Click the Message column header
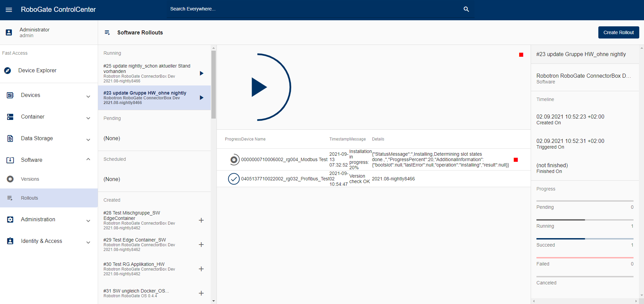Image resolution: width=644 pixels, height=304 pixels. click(x=358, y=139)
